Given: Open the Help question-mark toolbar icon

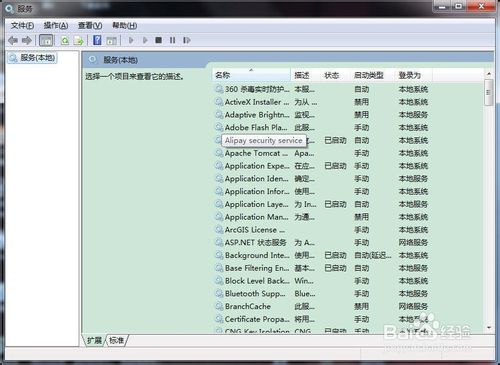Looking at the screenshot, I should pyautogui.click(x=97, y=40).
